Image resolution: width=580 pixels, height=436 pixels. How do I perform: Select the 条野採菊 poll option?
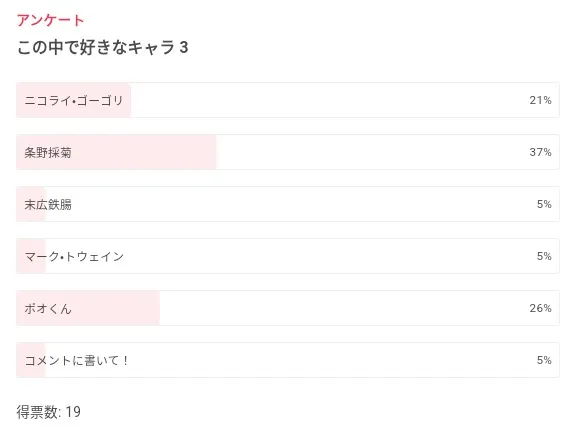pos(287,152)
